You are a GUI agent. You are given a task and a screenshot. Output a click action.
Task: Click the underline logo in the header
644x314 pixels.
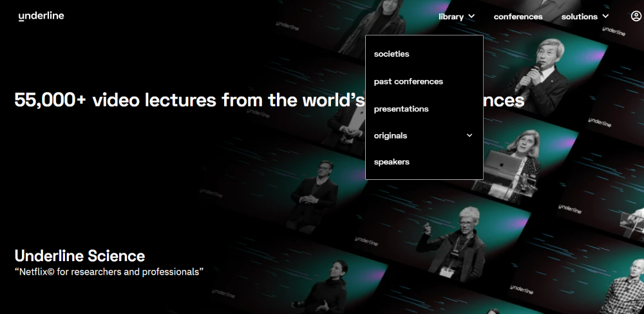point(41,16)
